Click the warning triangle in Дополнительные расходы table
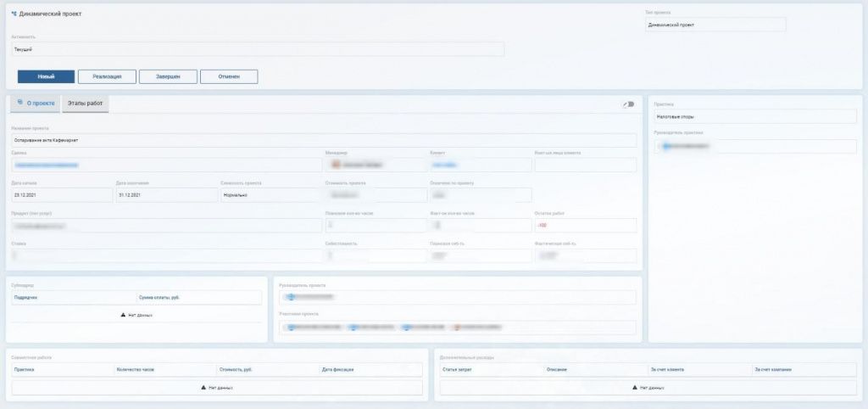Screen dimensions: 868x409 tap(635, 387)
